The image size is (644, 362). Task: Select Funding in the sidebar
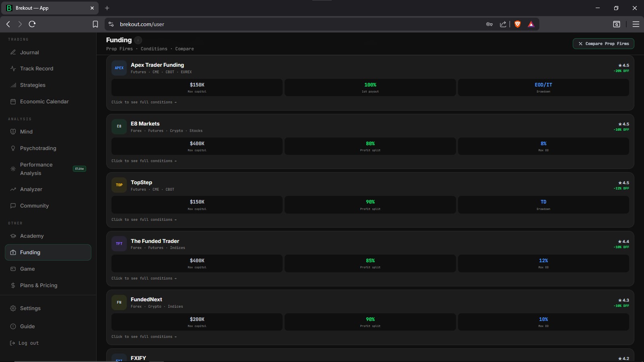coord(48,252)
